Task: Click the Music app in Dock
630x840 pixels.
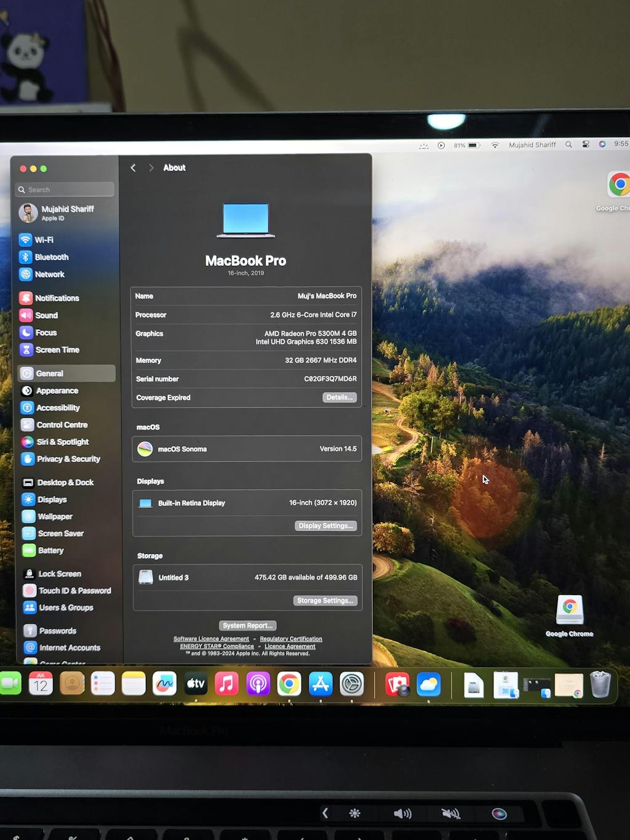Action: (x=226, y=684)
